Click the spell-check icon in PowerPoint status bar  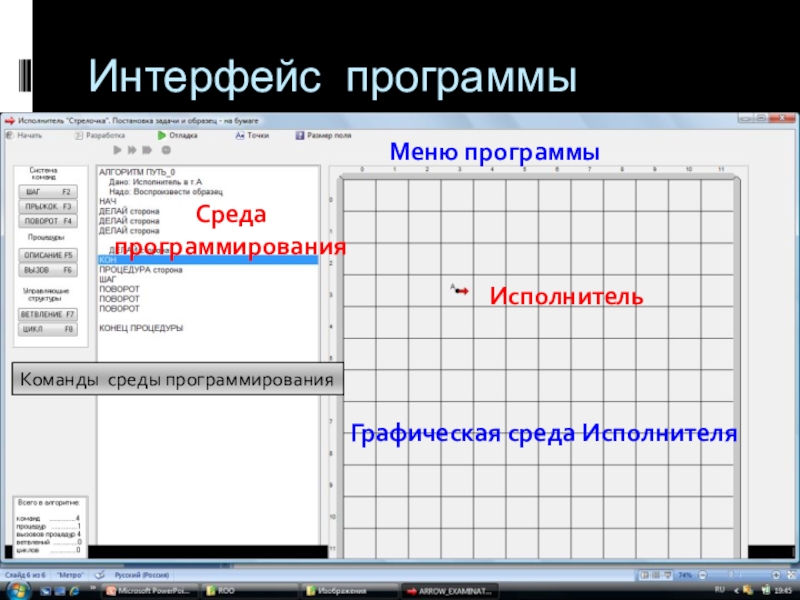(99, 575)
